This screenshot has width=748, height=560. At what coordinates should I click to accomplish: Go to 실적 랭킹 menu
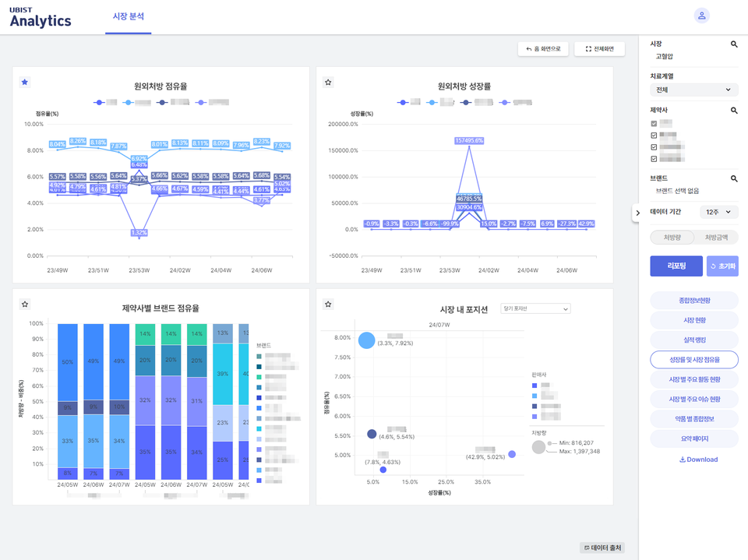(693, 340)
